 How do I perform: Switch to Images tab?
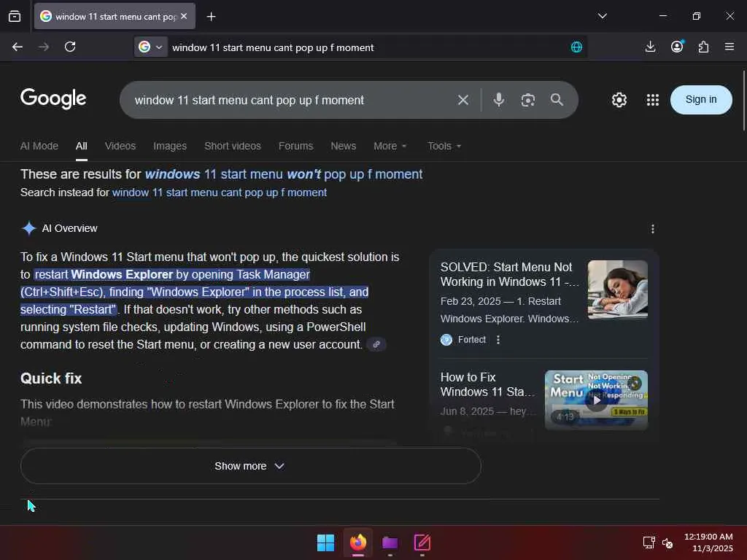pyautogui.click(x=169, y=146)
